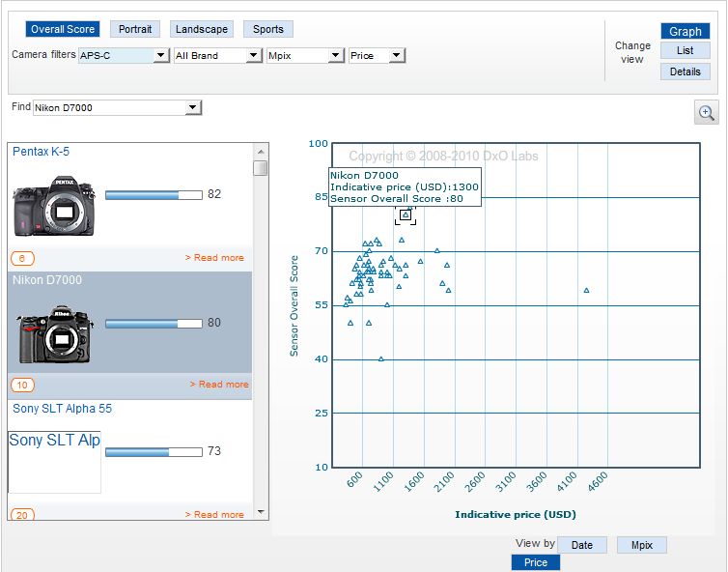728x572 pixels.
Task: Open the Price filter dropdown
Action: 377,56
